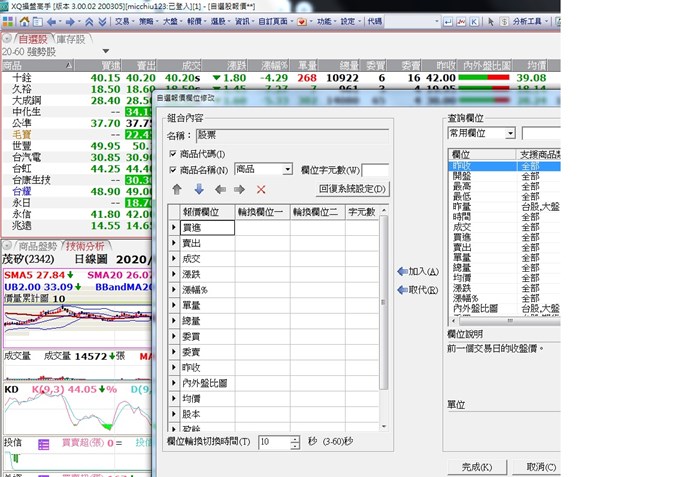Click the 欄位字元數 input field
This screenshot has height=477, width=690.
pyautogui.click(x=375, y=170)
